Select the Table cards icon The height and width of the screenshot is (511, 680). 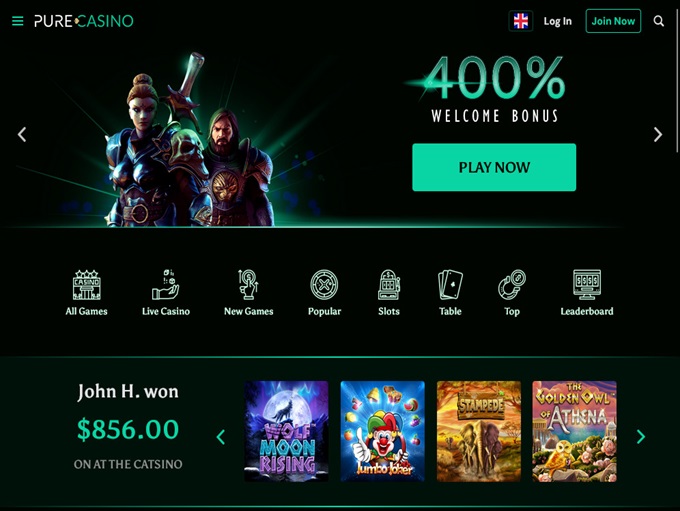pyautogui.click(x=450, y=285)
